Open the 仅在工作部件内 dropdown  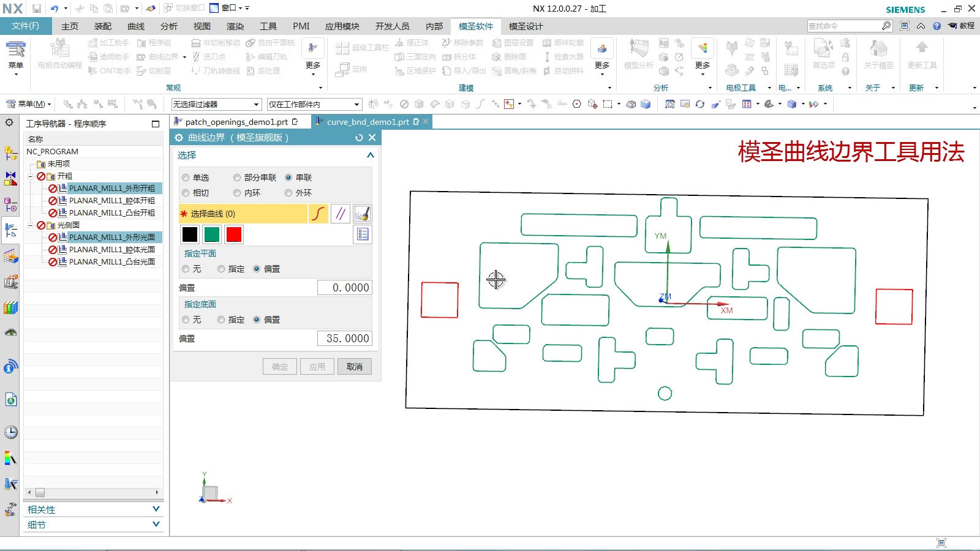315,104
